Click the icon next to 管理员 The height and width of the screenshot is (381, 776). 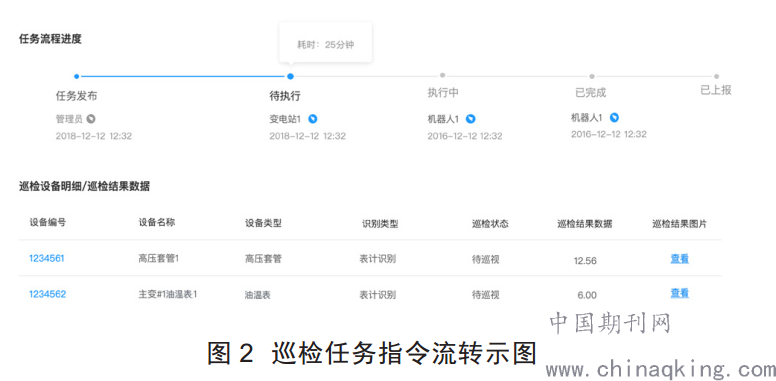pyautogui.click(x=90, y=119)
